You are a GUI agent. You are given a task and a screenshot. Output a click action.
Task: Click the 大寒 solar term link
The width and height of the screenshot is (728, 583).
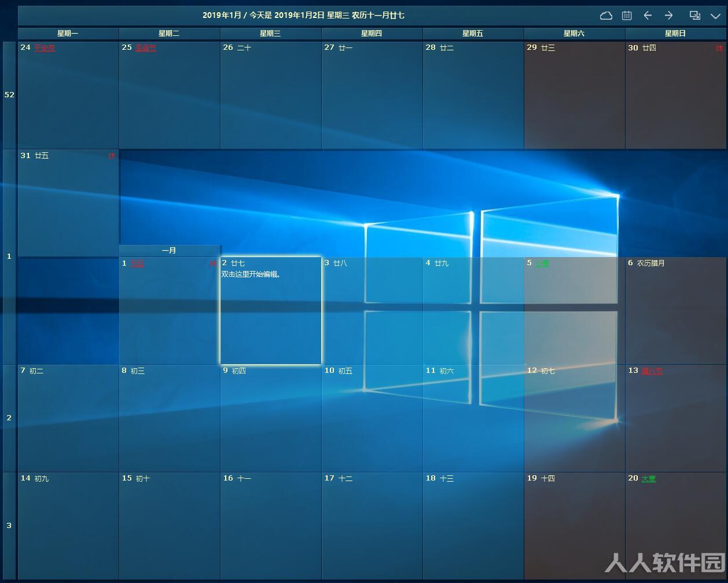(649, 479)
